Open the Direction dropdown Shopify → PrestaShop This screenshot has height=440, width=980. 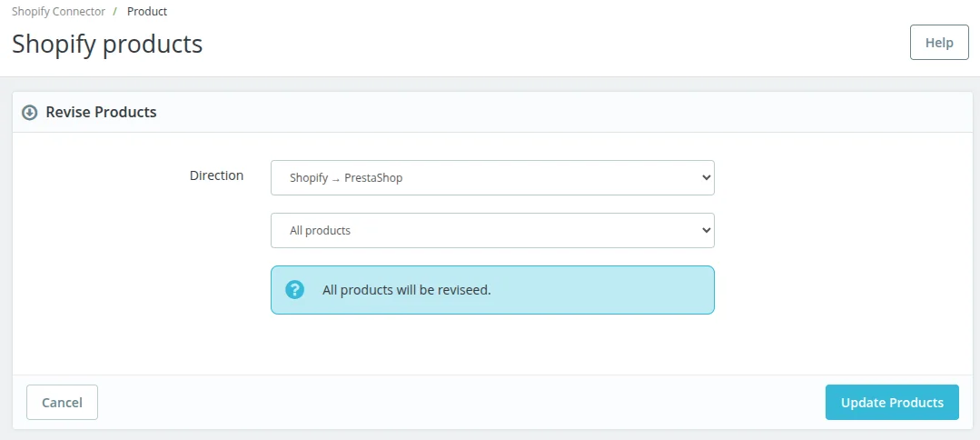(492, 178)
